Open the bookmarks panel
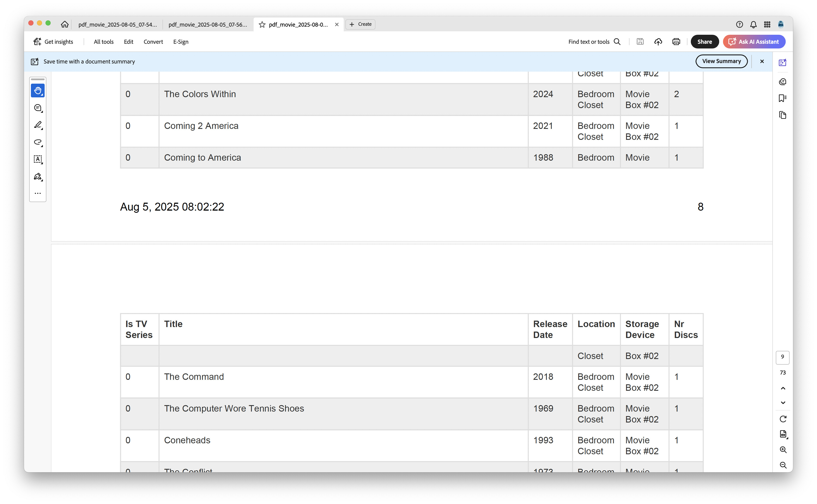Screen dimensions: 817x504 (x=782, y=98)
